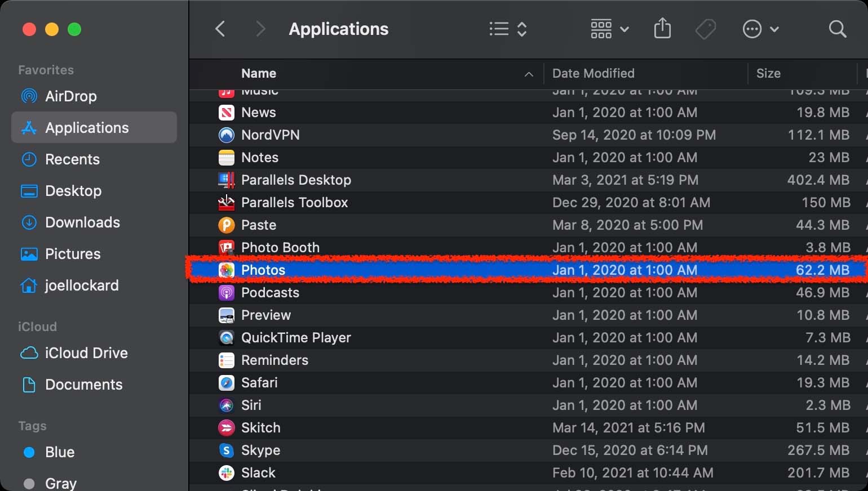Click the Preview app icon
868x491 pixels.
(226, 315)
